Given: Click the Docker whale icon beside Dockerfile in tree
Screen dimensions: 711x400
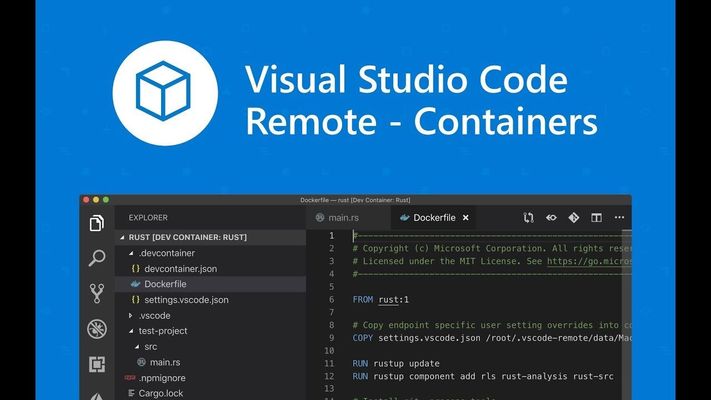Looking at the screenshot, I should [x=135, y=284].
